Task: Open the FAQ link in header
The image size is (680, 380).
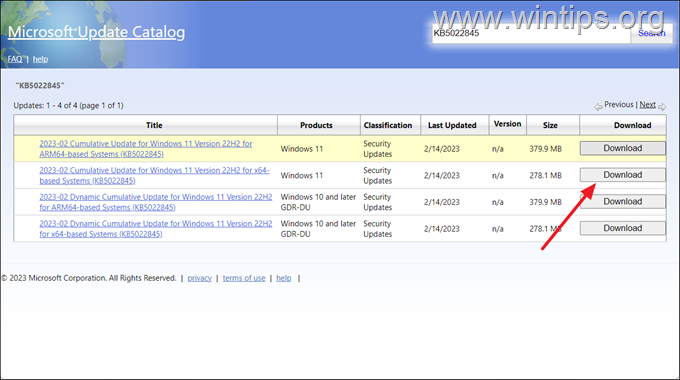Action: point(15,59)
